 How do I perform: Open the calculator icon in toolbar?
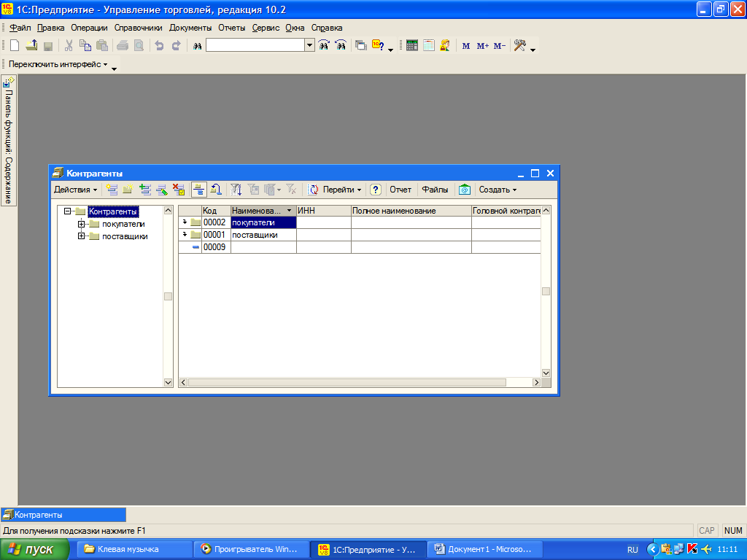tap(412, 46)
